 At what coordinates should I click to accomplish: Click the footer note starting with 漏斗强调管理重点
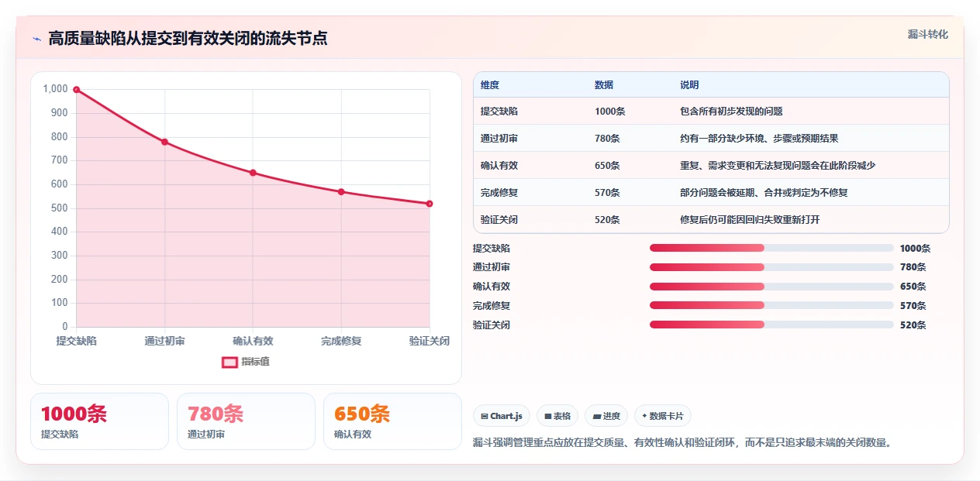point(682,443)
